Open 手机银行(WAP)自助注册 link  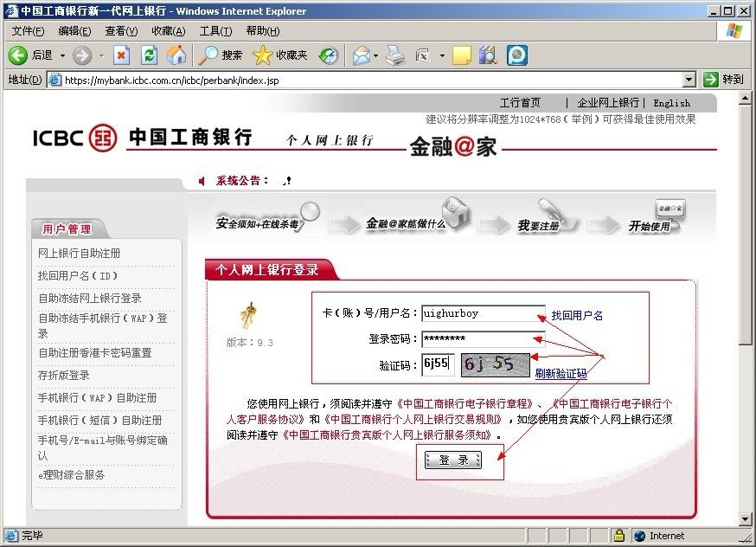pos(98,398)
